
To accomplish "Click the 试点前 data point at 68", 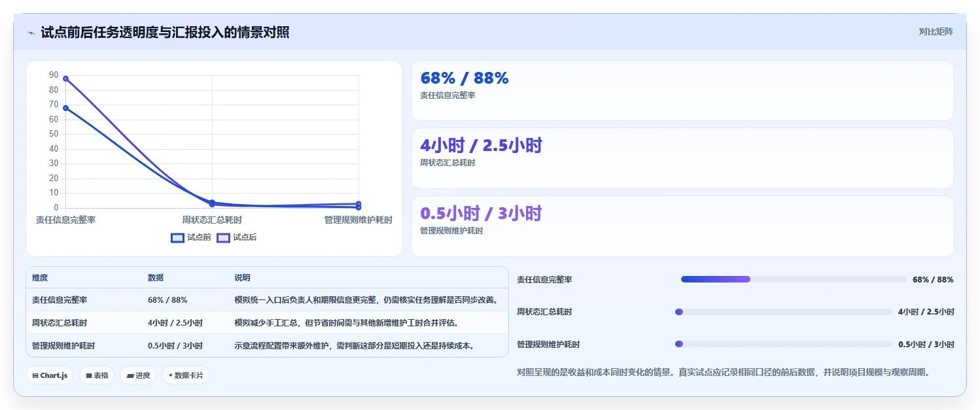I will click(x=65, y=108).
